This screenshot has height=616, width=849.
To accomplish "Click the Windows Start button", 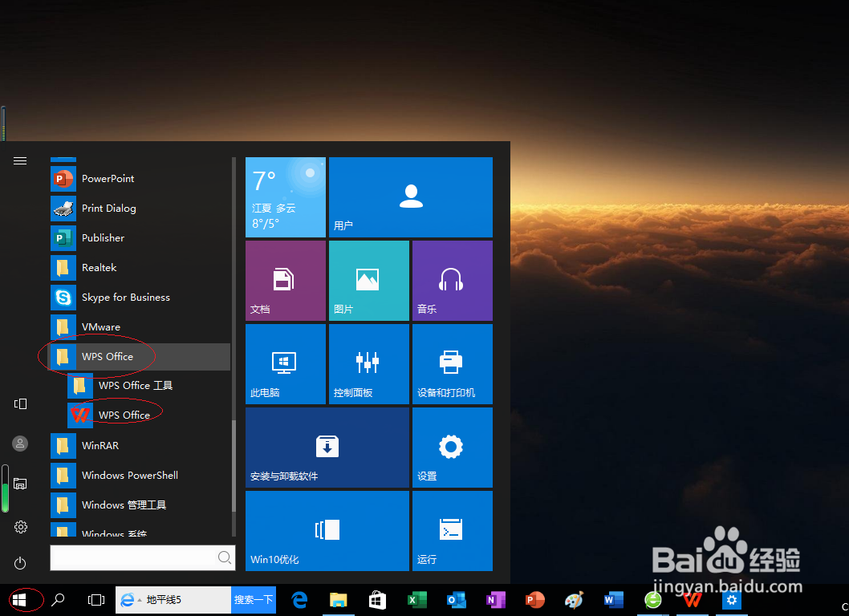I will [19, 600].
